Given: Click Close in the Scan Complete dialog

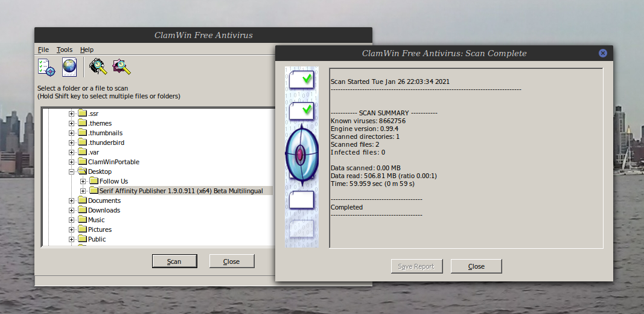Looking at the screenshot, I should (x=476, y=266).
